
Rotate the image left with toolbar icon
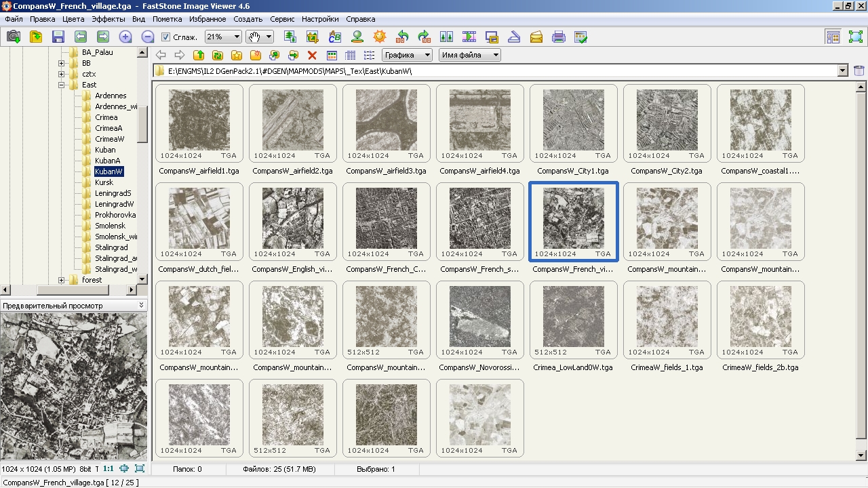coord(403,37)
